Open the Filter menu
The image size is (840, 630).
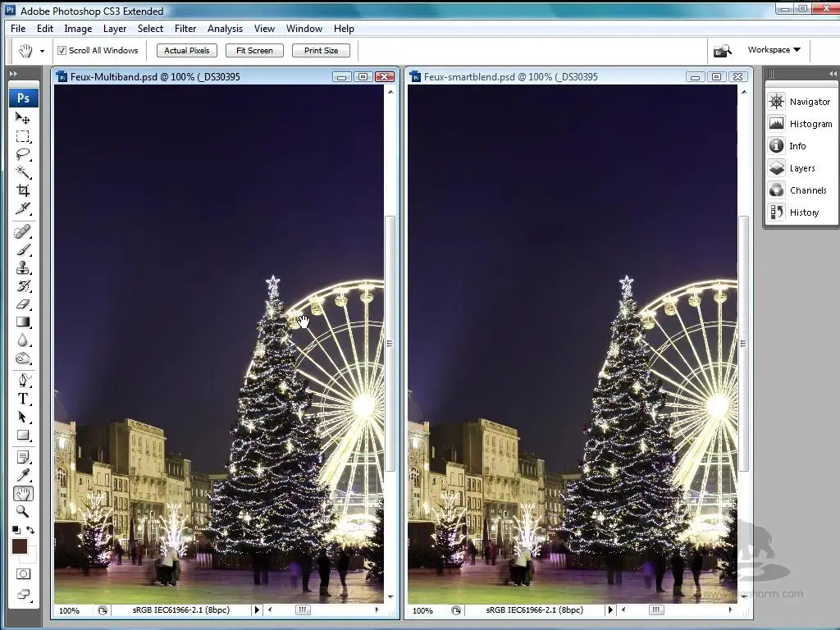(x=185, y=29)
